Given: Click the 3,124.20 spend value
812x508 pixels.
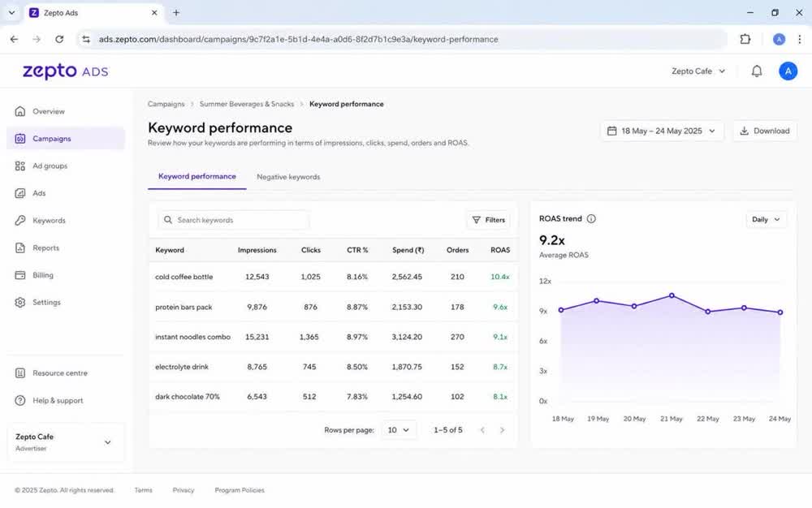Looking at the screenshot, I should coord(407,337).
